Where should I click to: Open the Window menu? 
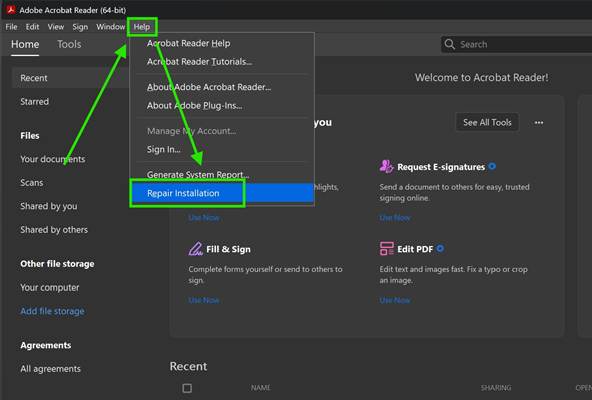[110, 27]
